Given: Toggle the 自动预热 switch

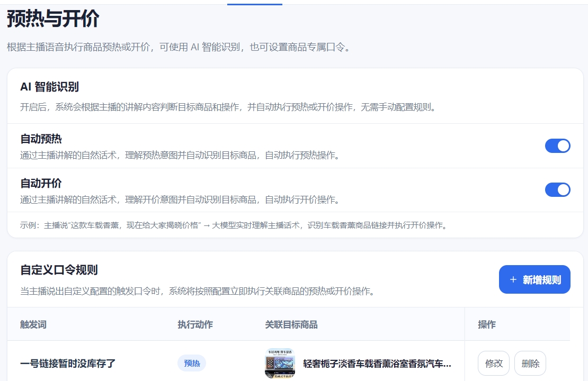Looking at the screenshot, I should coord(557,146).
